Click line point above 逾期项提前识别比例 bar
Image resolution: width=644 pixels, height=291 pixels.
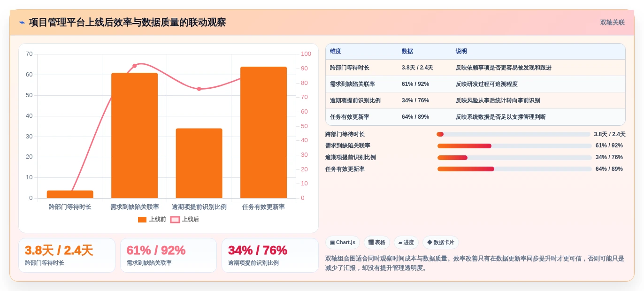pyautogui.click(x=199, y=89)
